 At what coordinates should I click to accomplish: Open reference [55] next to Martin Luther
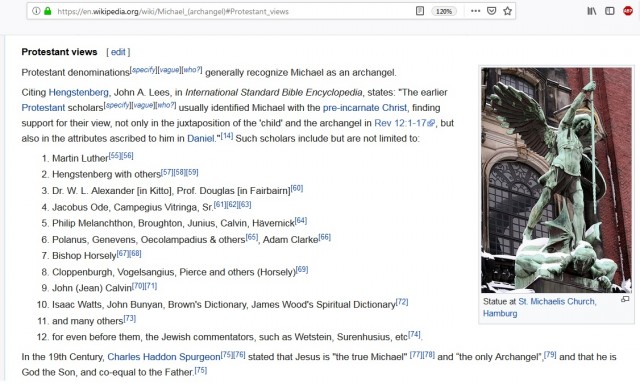(115, 155)
